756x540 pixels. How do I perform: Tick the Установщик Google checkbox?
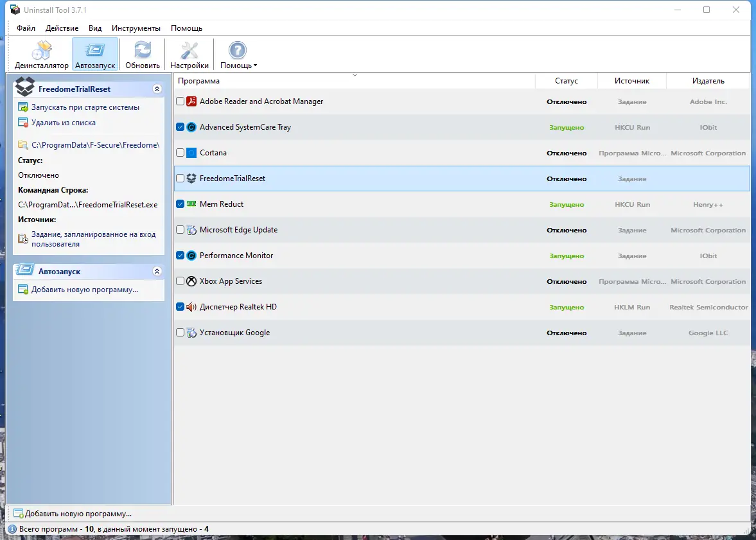[180, 333]
